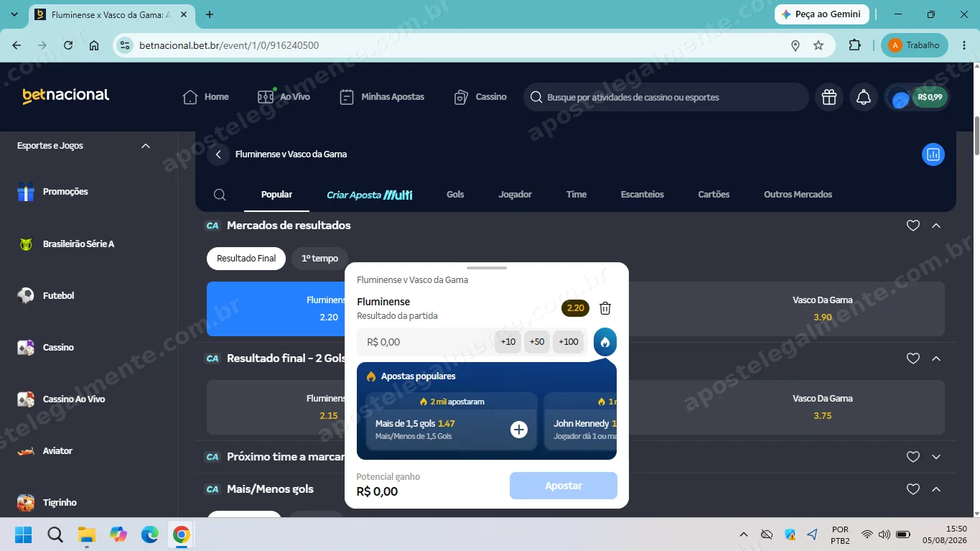Select Vasco Da Gama odds 3.90

tap(823, 309)
